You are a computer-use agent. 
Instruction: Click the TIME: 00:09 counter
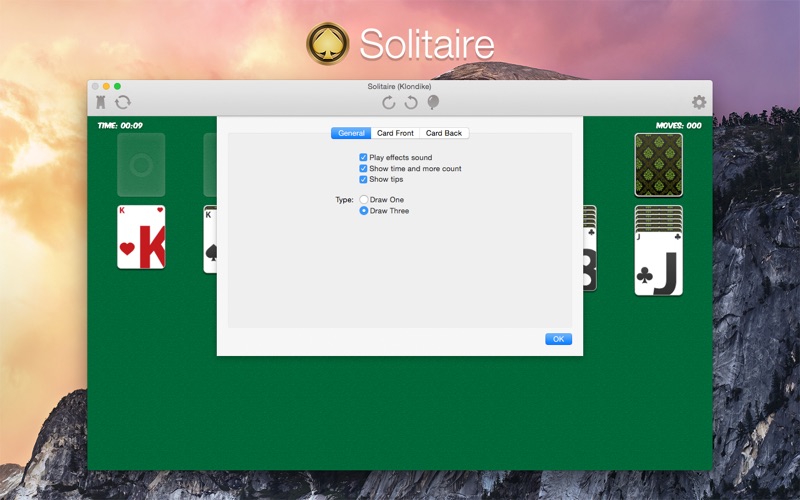[120, 126]
